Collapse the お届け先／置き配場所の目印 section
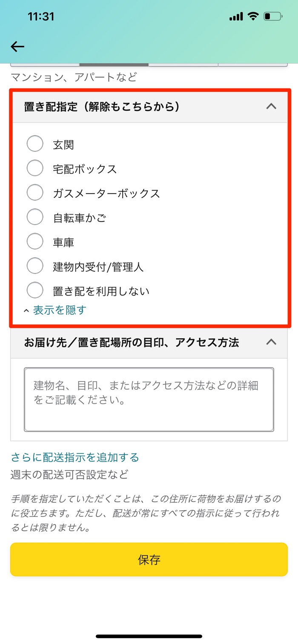Viewport: 298px width, 644px height. pyautogui.click(x=271, y=342)
